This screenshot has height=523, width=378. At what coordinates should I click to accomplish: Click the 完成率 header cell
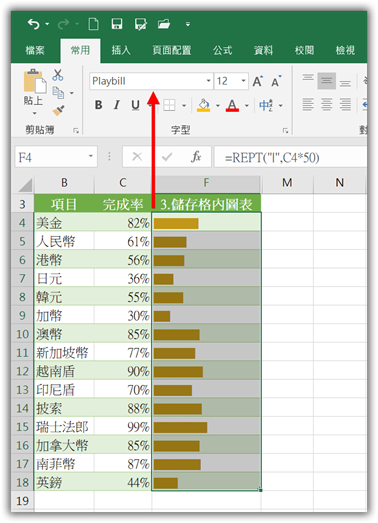[123, 204]
